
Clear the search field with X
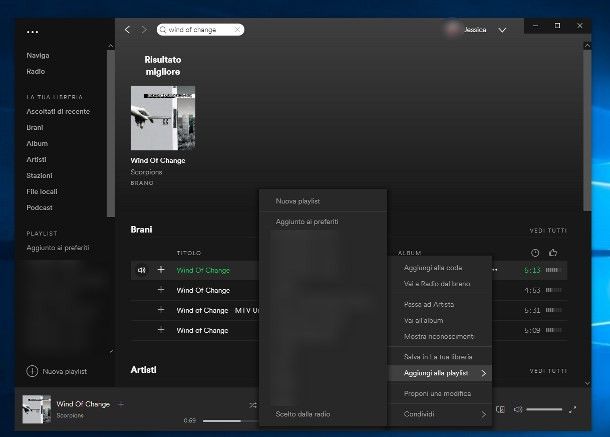237,30
